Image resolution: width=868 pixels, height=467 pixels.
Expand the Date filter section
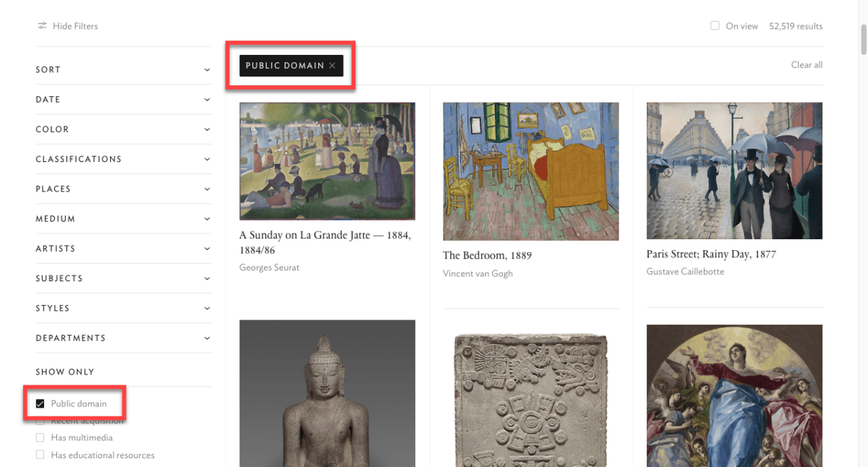[124, 99]
